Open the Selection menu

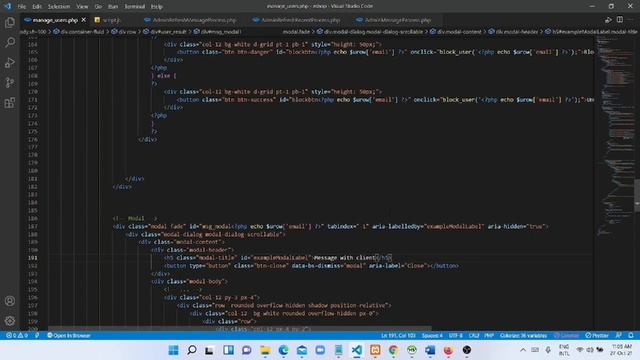tap(59, 7)
